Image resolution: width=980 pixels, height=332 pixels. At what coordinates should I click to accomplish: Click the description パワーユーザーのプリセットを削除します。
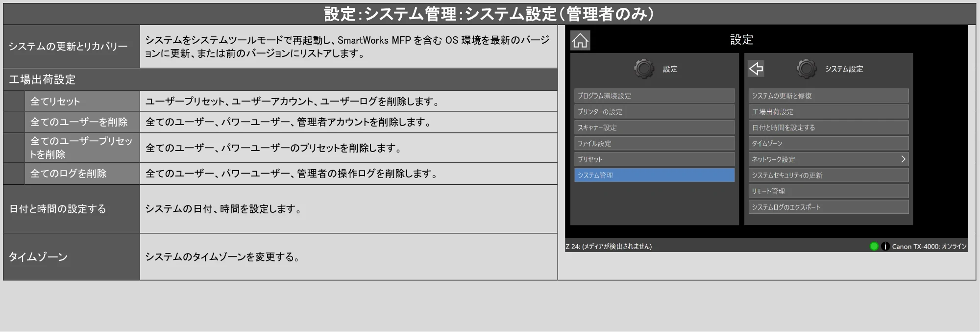pyautogui.click(x=274, y=148)
